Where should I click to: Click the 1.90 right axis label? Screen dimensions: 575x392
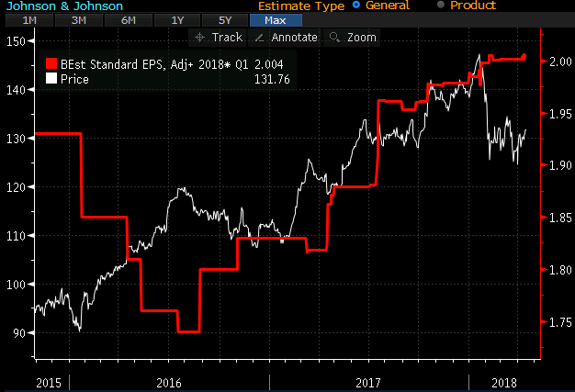coord(560,165)
